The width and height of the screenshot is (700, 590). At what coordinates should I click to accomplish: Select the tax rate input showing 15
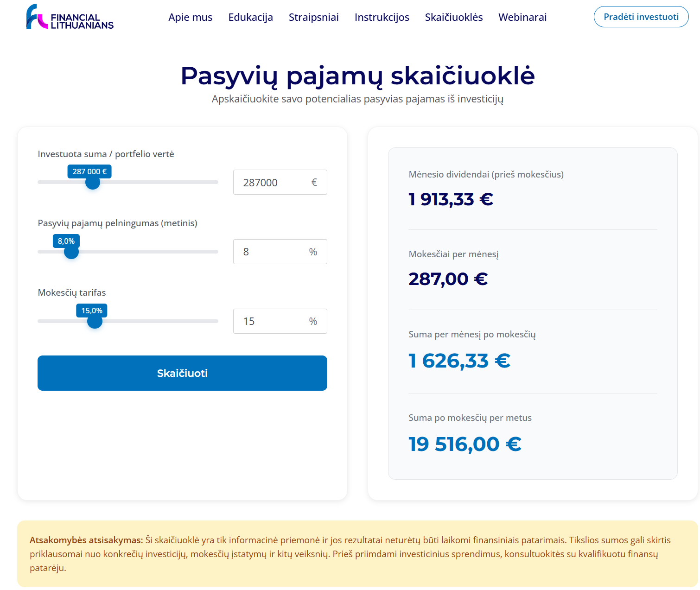[x=269, y=321]
